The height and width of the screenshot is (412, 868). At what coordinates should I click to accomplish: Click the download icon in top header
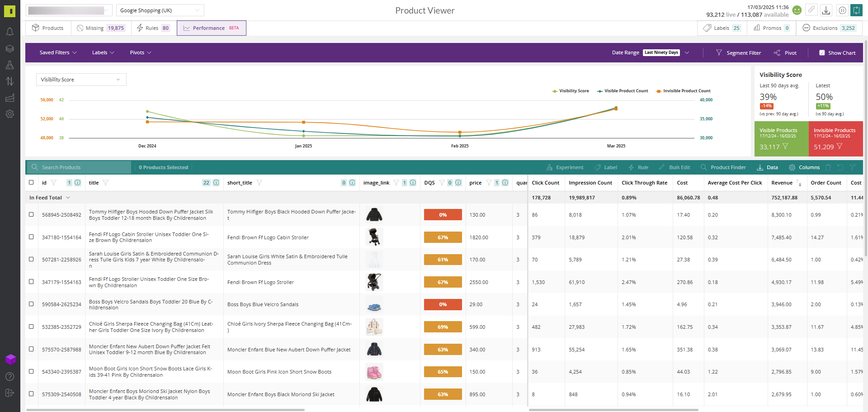[x=826, y=10]
